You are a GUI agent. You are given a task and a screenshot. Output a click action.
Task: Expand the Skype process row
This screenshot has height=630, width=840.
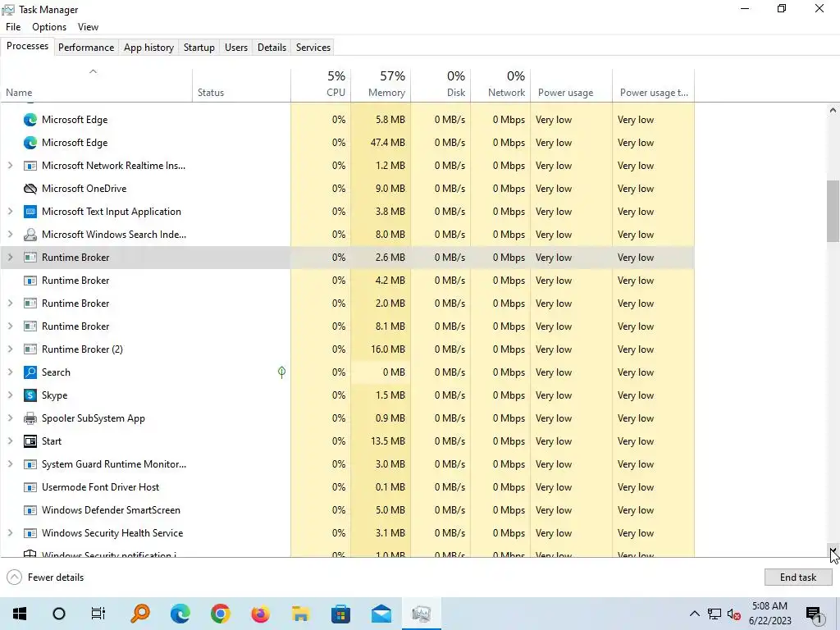(10, 395)
